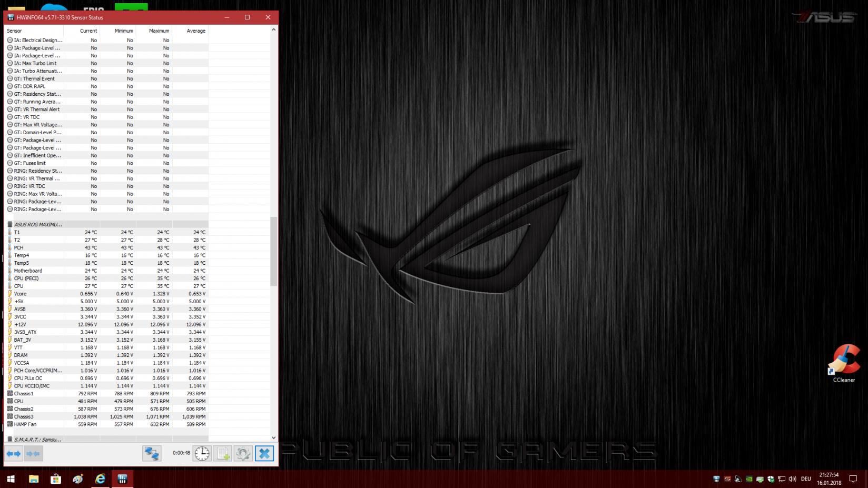The image size is (868, 488).
Task: Click the HWiNFO tray icon
Action: click(x=716, y=479)
